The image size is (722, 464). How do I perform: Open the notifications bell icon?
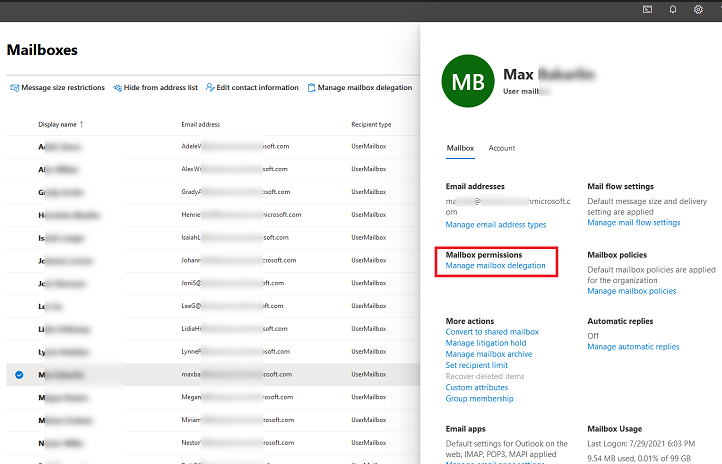click(x=673, y=9)
